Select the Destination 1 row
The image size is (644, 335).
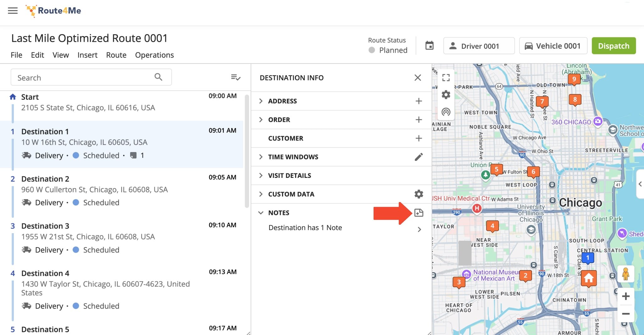[x=121, y=145]
